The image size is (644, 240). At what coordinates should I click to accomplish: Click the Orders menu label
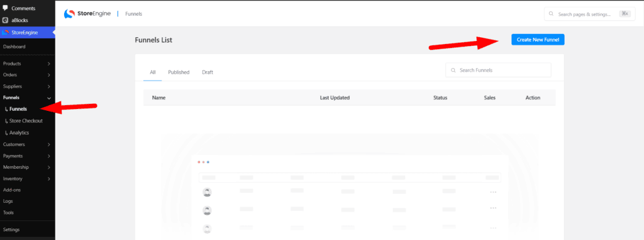[x=10, y=75]
